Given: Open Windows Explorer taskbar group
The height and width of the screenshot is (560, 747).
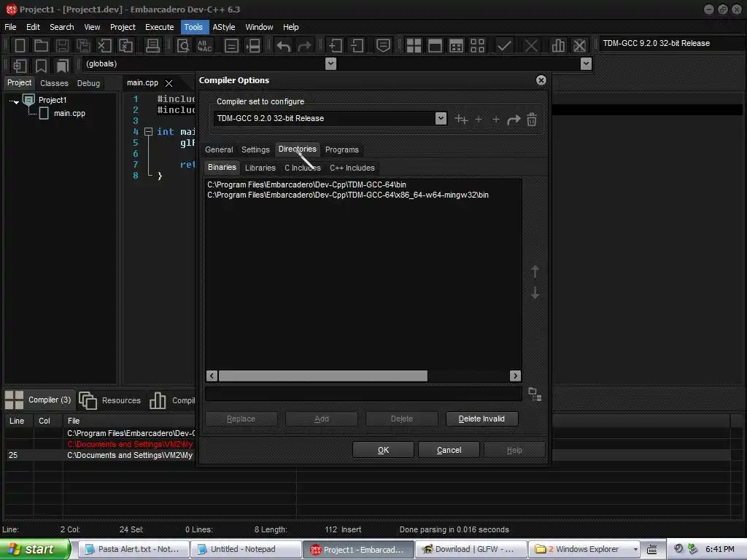Looking at the screenshot, I should (585, 549).
